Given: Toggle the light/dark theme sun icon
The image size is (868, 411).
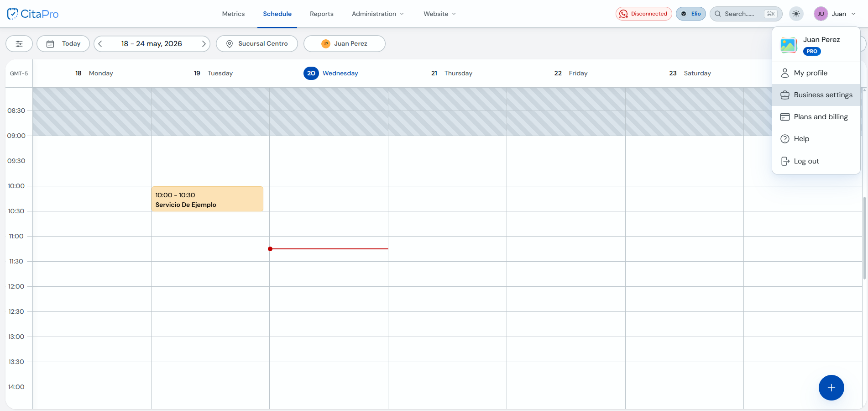Looking at the screenshot, I should point(796,14).
